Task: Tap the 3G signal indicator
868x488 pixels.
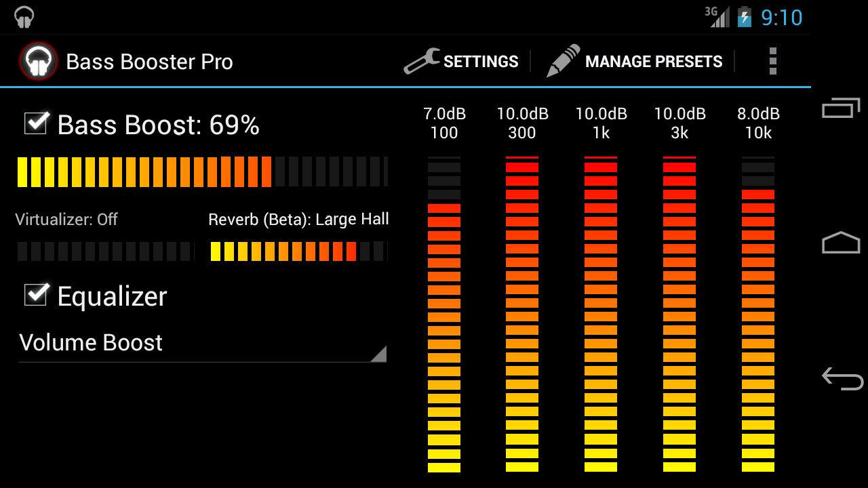Action: pos(717,17)
